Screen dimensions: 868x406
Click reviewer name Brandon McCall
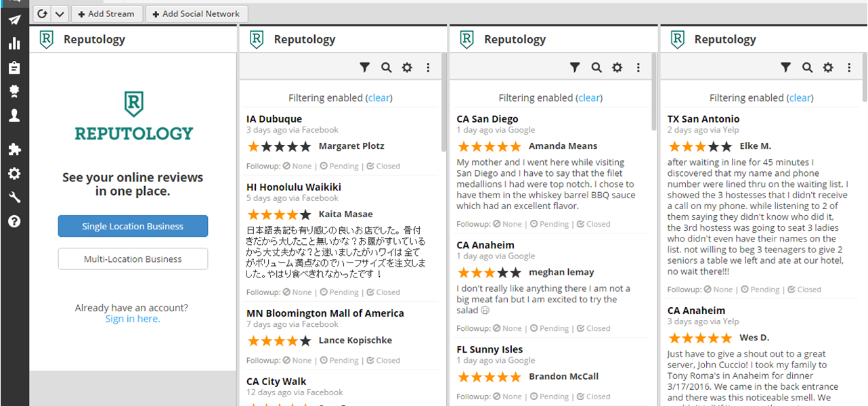564,376
